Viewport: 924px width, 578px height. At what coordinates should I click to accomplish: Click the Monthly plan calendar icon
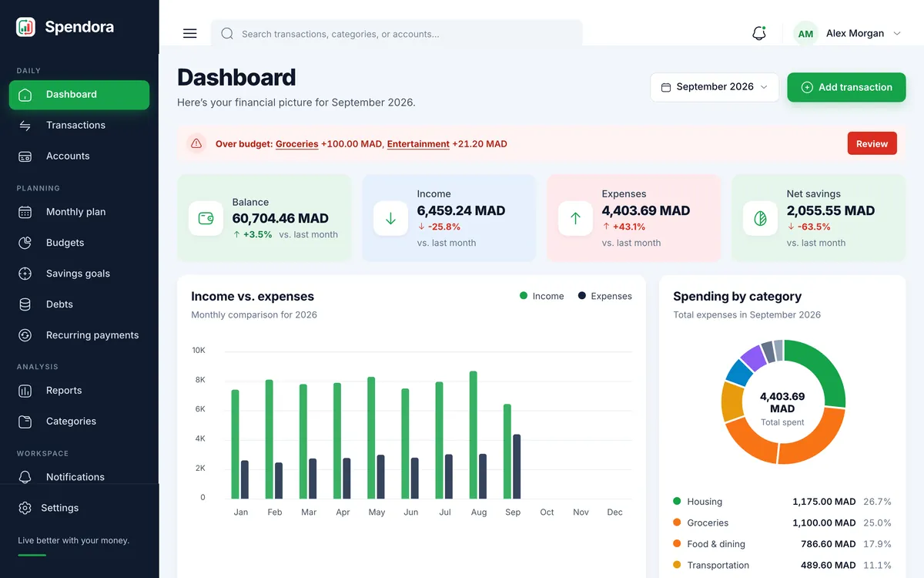(x=25, y=212)
